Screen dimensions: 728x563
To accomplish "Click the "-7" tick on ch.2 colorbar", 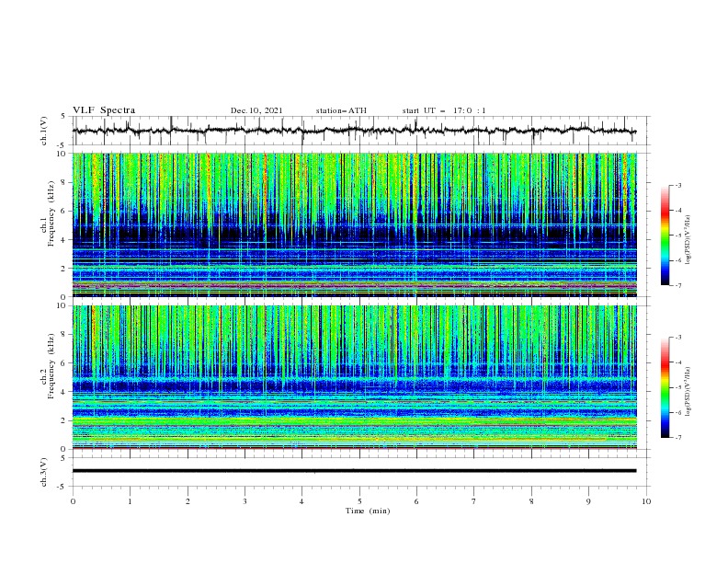I will [x=677, y=437].
